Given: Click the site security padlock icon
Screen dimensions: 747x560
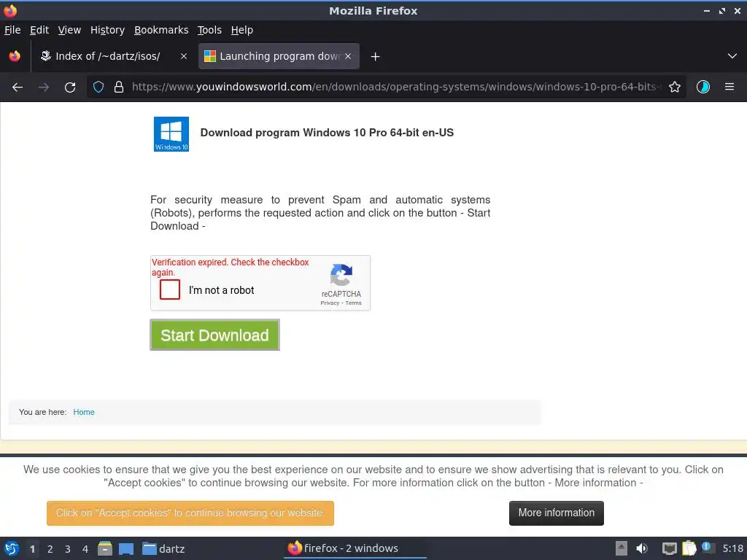Looking at the screenshot, I should click(x=119, y=87).
